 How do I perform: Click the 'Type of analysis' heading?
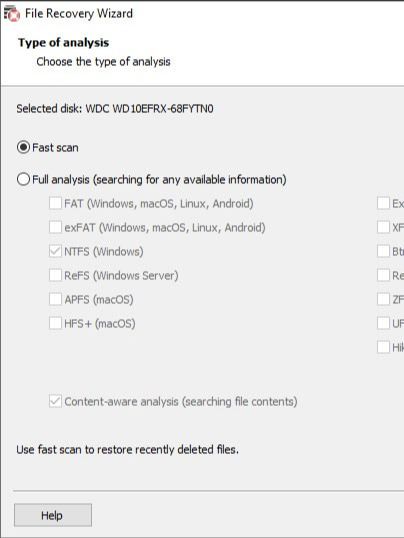pos(64,43)
